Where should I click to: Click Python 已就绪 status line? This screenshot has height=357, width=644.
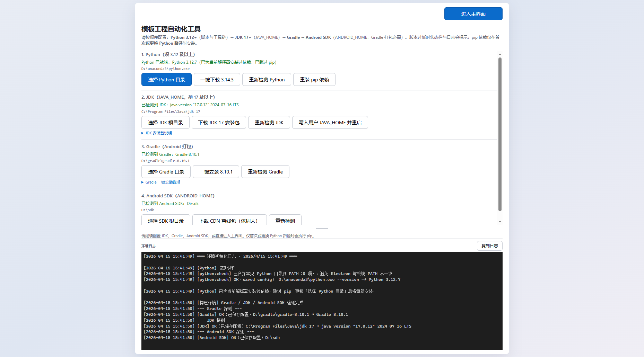click(209, 62)
